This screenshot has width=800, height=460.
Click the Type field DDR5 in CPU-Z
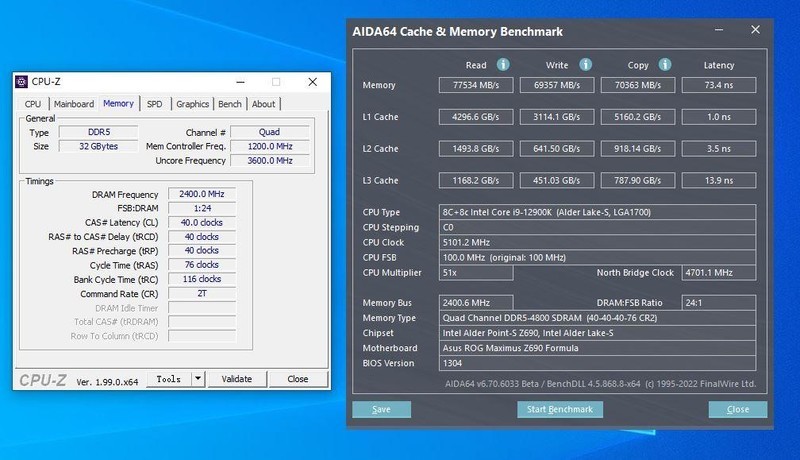(98, 132)
